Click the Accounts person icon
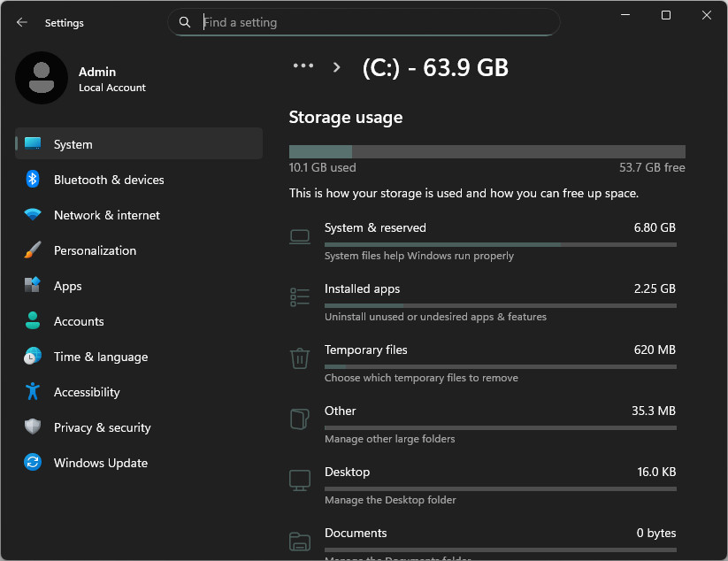728x561 pixels. pos(33,320)
